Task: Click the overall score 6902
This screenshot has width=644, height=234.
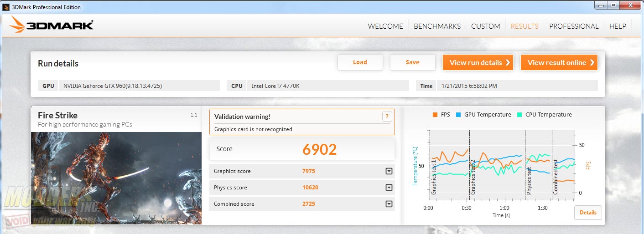Action: 320,149
